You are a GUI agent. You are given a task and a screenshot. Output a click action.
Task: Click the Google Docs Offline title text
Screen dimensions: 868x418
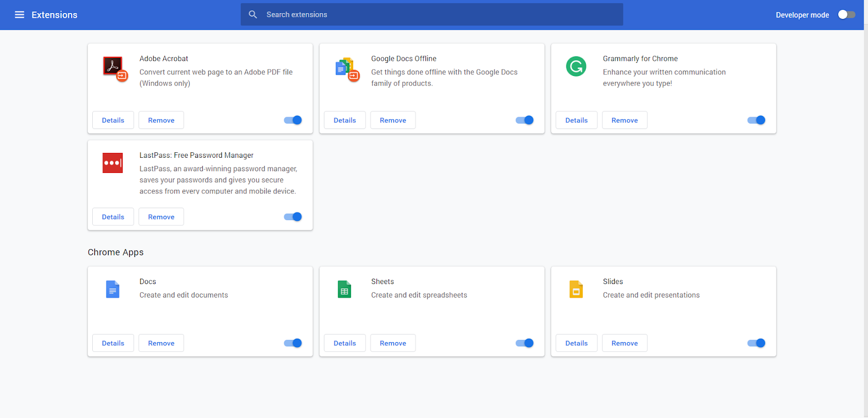click(404, 59)
